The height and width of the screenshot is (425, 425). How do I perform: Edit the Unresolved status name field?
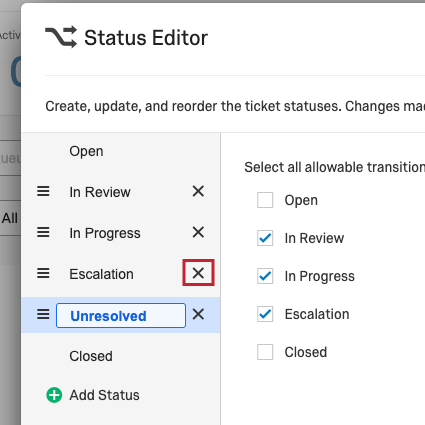tap(121, 315)
